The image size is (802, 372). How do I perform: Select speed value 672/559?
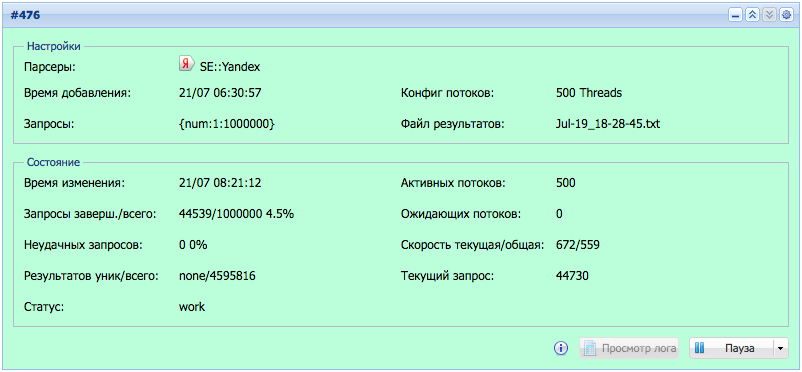point(577,245)
